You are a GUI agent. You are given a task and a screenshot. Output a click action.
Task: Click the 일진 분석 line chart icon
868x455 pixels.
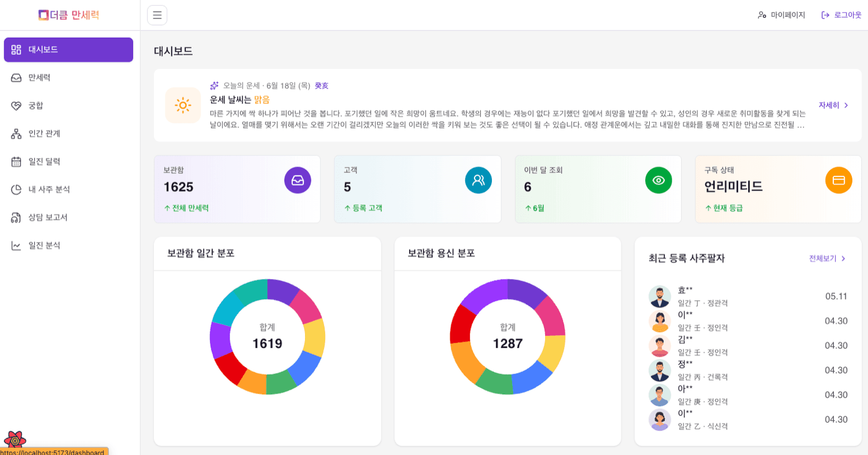(16, 245)
